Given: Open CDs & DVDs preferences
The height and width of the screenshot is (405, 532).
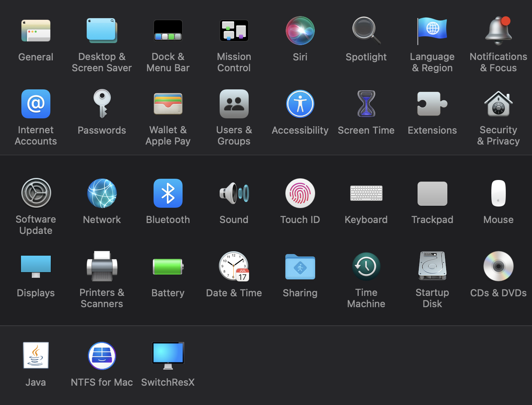Looking at the screenshot, I should tap(499, 267).
